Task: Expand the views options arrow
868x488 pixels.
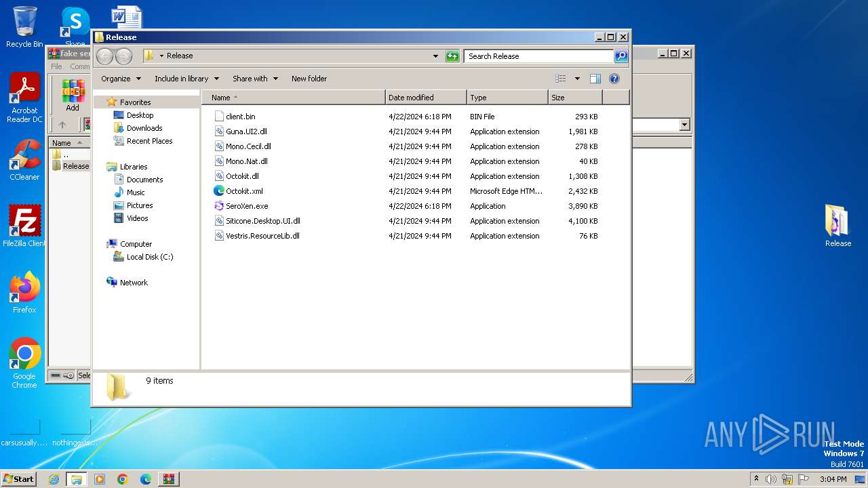Action: click(577, 79)
